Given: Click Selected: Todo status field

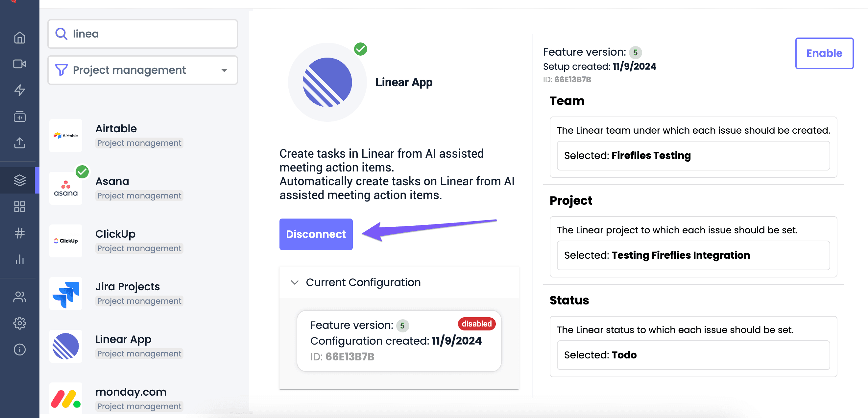Looking at the screenshot, I should tap(693, 355).
